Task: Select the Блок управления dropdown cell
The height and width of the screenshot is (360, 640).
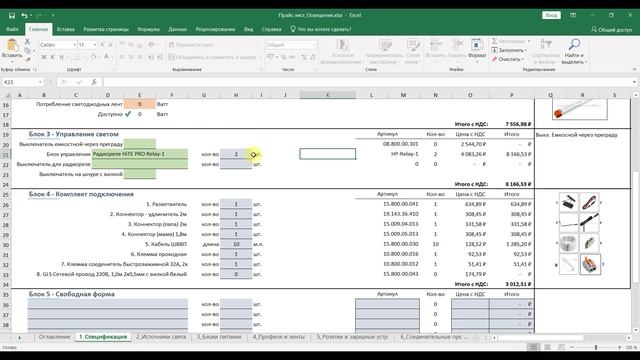Action: (140, 154)
